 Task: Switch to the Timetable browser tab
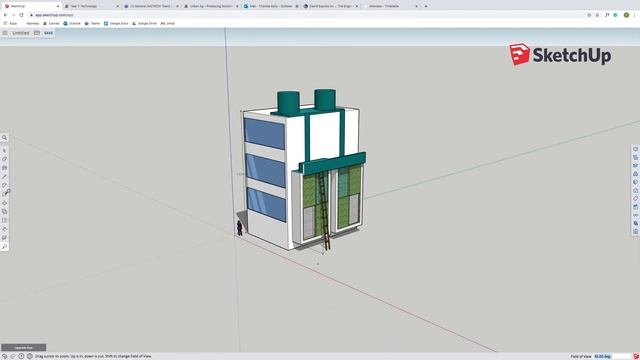[x=390, y=6]
